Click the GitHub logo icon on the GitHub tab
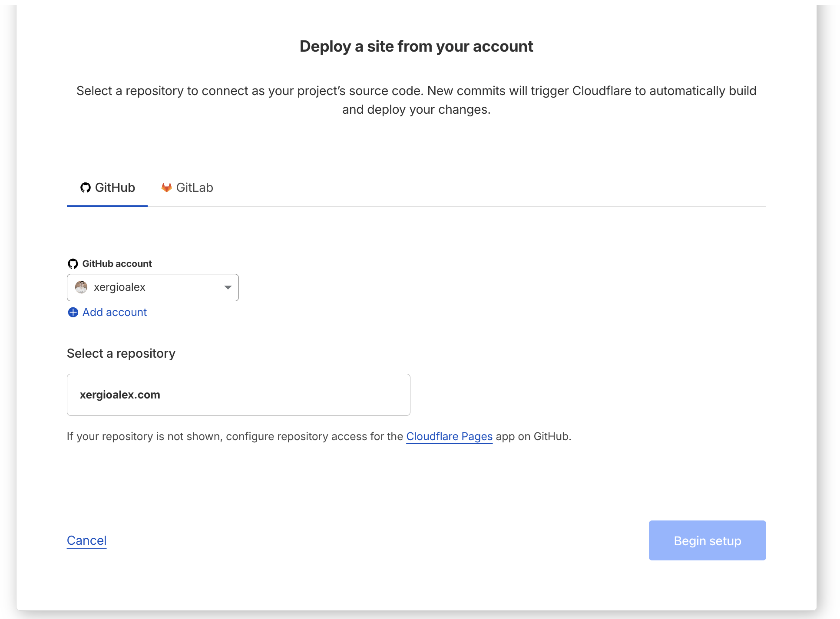 pyautogui.click(x=86, y=188)
